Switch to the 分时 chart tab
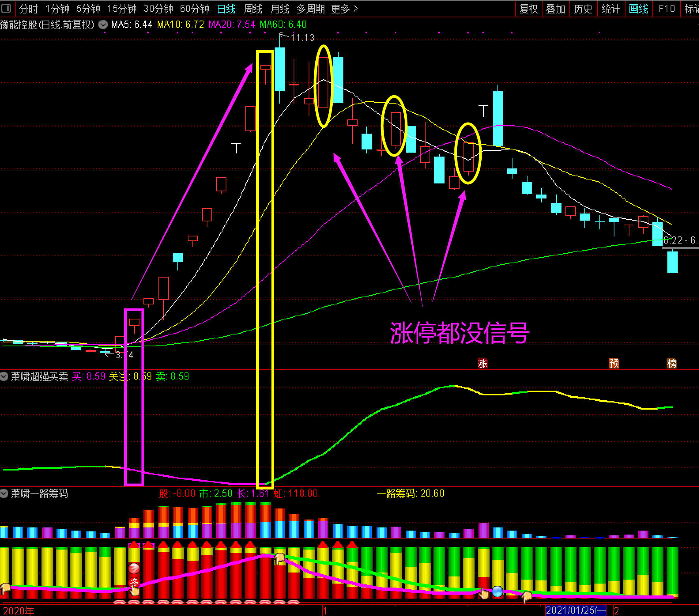This screenshot has height=616, width=699. (28, 9)
